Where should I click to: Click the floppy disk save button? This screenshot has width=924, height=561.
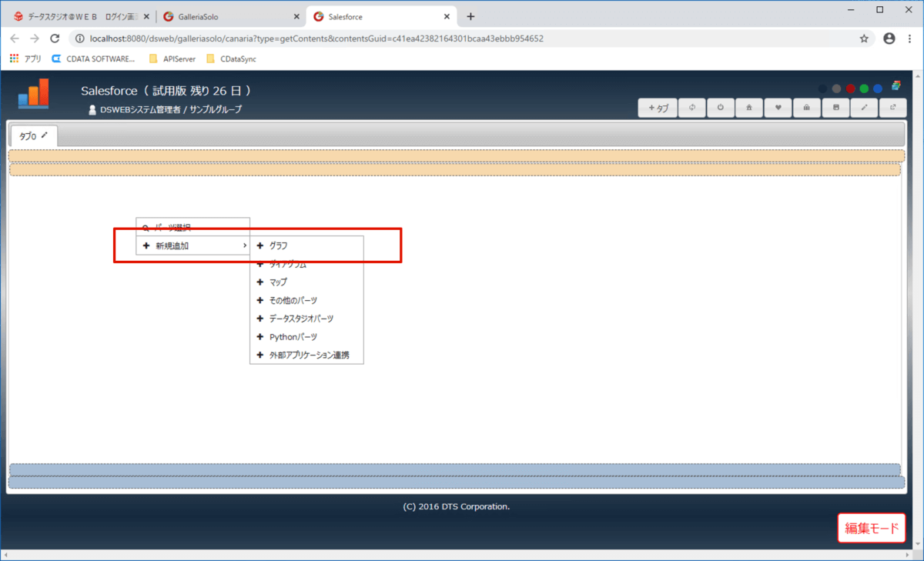pos(835,109)
